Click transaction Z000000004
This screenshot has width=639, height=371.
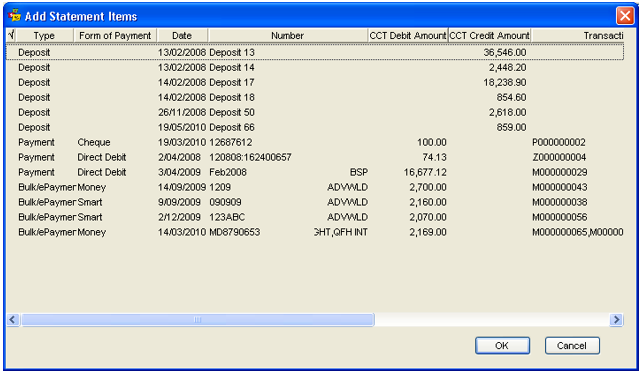tap(559, 157)
